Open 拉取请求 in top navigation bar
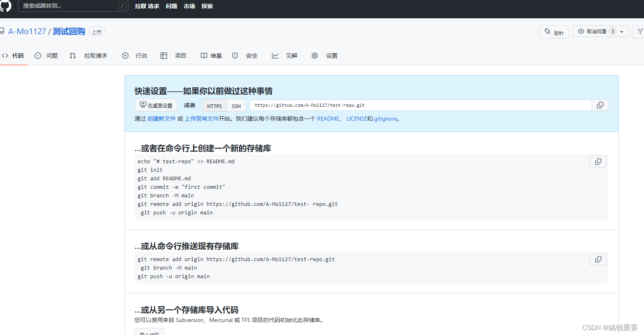The width and height of the screenshot is (644, 335). tap(147, 6)
